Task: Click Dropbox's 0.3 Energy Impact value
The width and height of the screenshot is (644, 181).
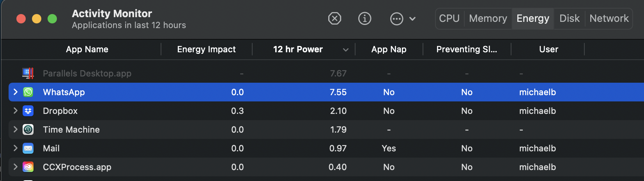Action: tap(237, 111)
